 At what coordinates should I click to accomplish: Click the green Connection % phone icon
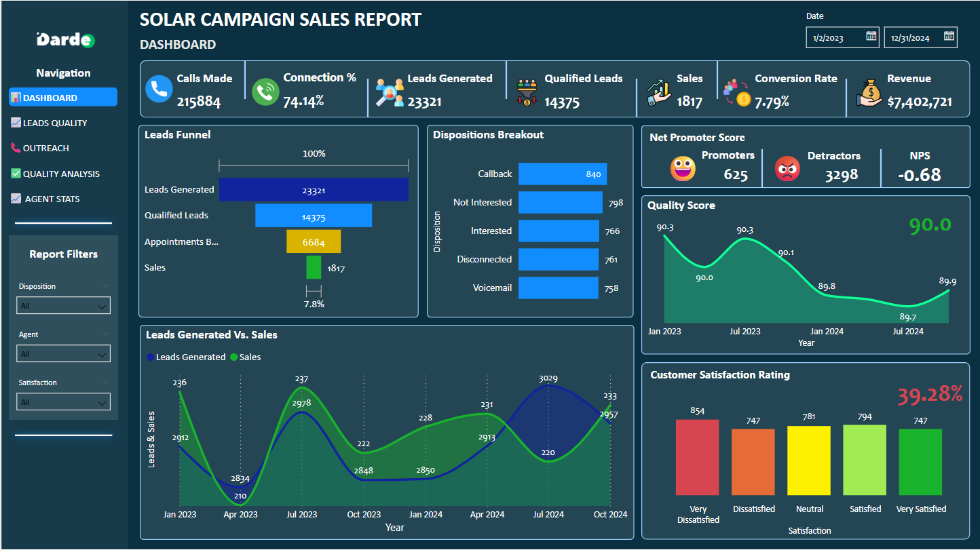265,92
